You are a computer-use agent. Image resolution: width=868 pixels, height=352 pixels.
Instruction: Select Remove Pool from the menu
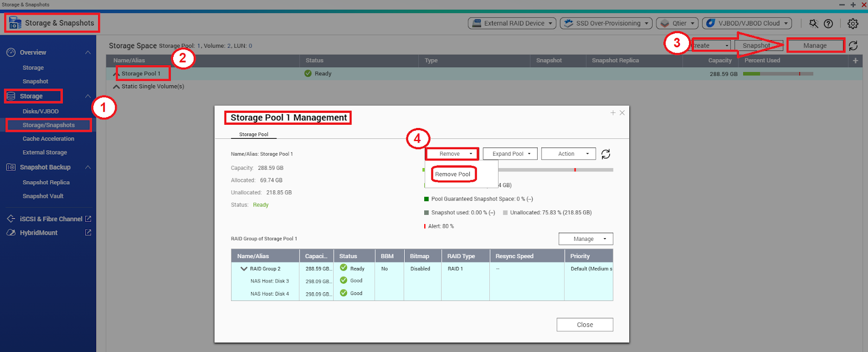pos(453,174)
